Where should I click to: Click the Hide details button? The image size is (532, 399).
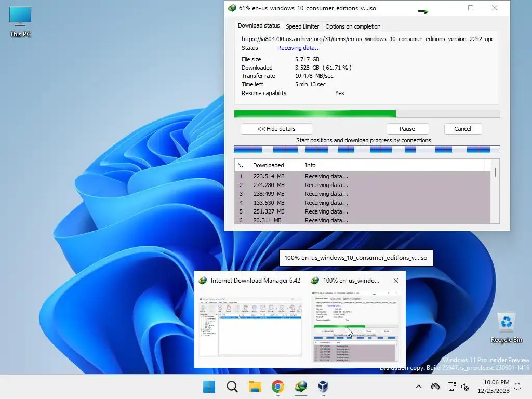coord(276,129)
